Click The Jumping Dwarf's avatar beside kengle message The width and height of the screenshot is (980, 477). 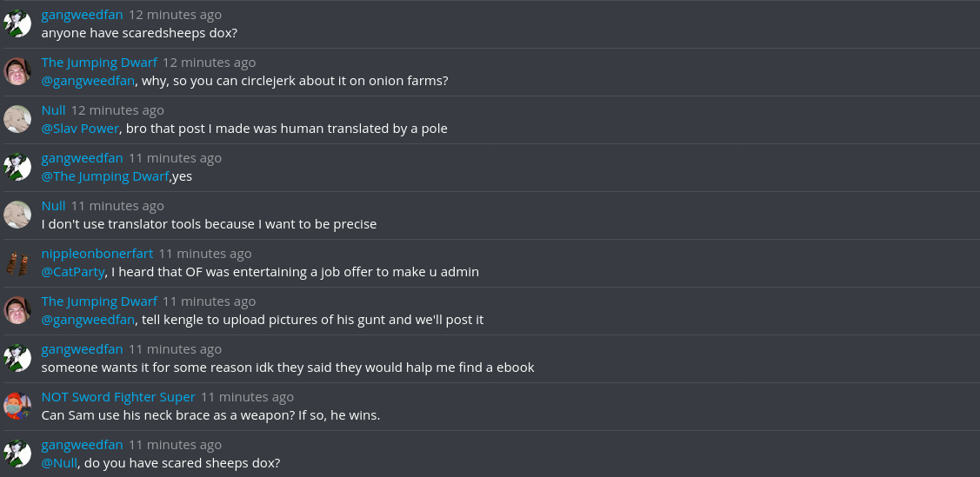point(17,310)
